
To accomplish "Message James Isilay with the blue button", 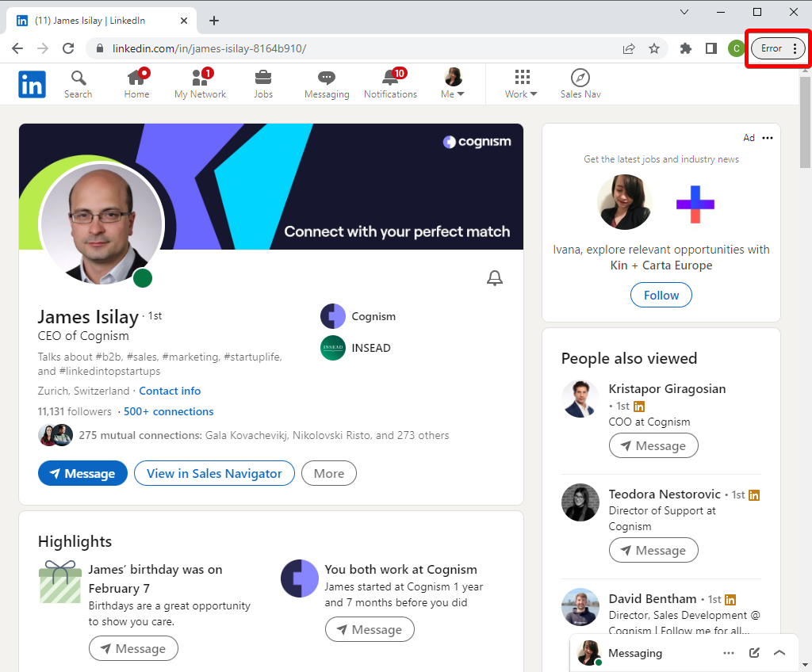I will point(82,473).
